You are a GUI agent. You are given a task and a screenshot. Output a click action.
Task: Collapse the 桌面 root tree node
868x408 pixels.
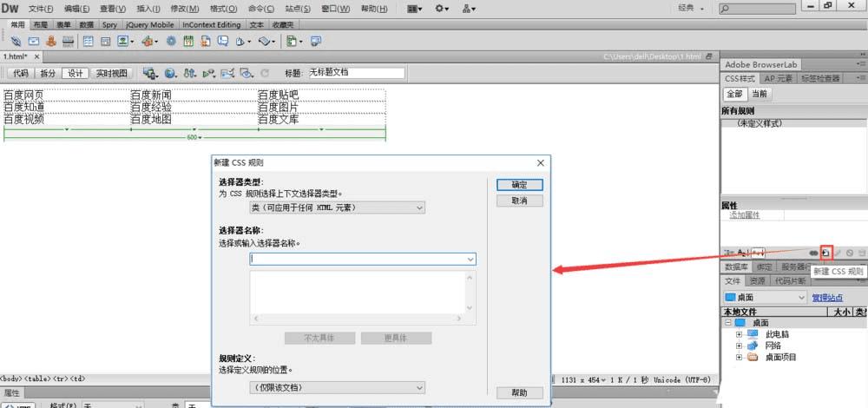tap(727, 323)
